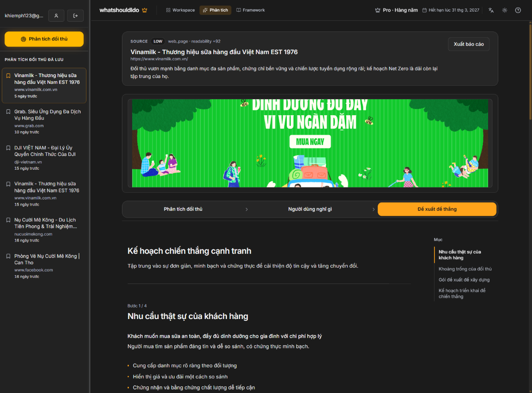The height and width of the screenshot is (393, 532).
Task: Jump to Khoảng trống của đối thủ section
Action: pyautogui.click(x=465, y=269)
